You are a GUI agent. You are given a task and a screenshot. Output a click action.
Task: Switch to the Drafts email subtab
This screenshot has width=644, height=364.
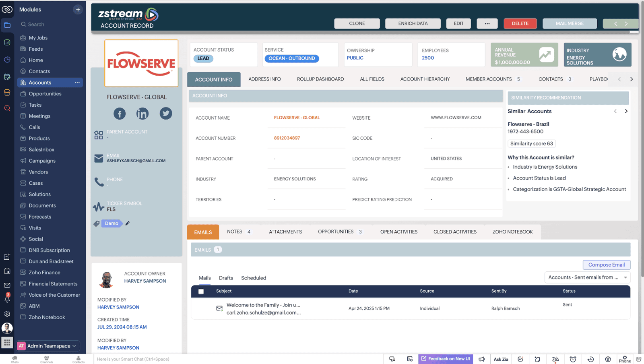click(x=226, y=278)
